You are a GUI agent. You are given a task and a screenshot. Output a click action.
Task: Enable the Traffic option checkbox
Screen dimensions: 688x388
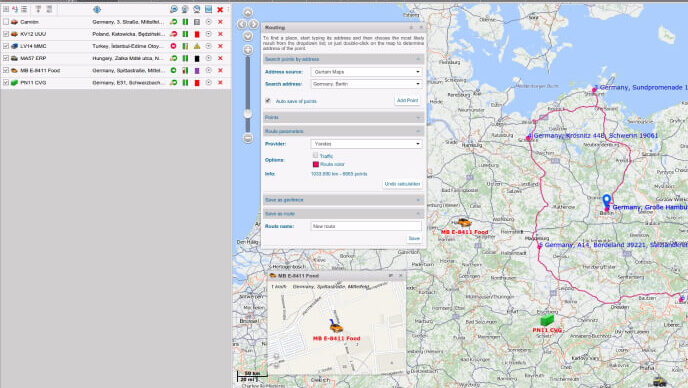(315, 155)
